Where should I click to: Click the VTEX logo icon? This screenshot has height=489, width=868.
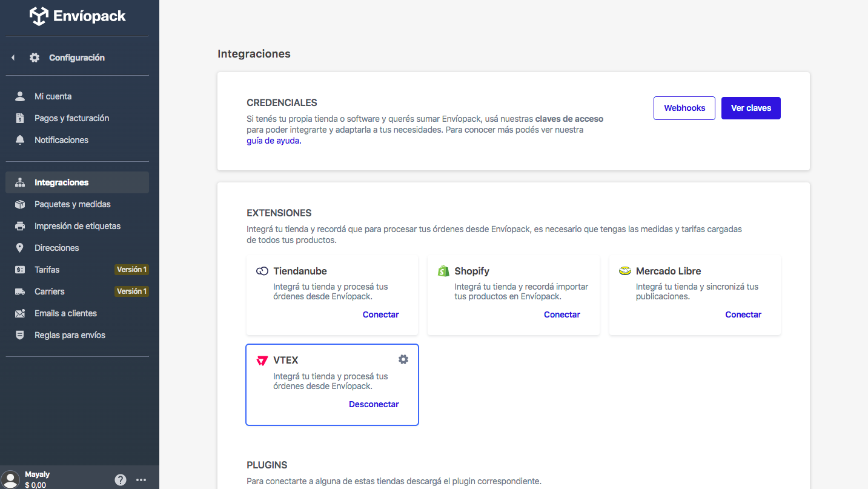[262, 361]
